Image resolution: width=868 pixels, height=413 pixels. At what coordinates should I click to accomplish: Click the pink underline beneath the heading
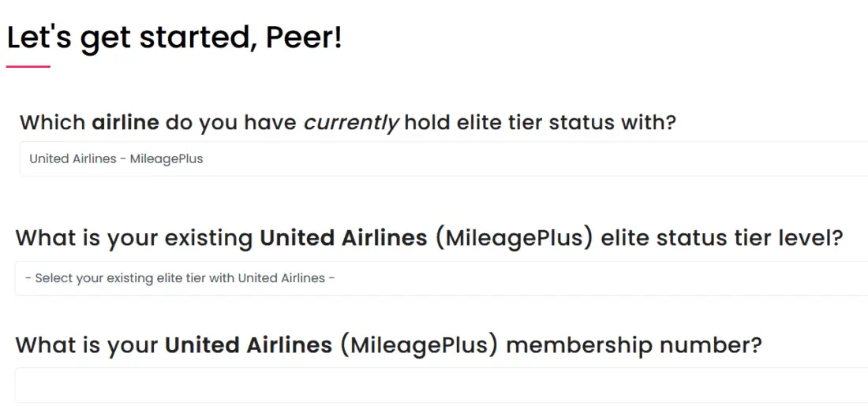[28, 66]
